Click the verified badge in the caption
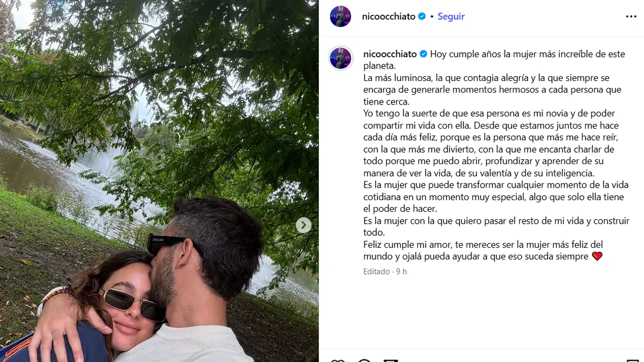 423,54
